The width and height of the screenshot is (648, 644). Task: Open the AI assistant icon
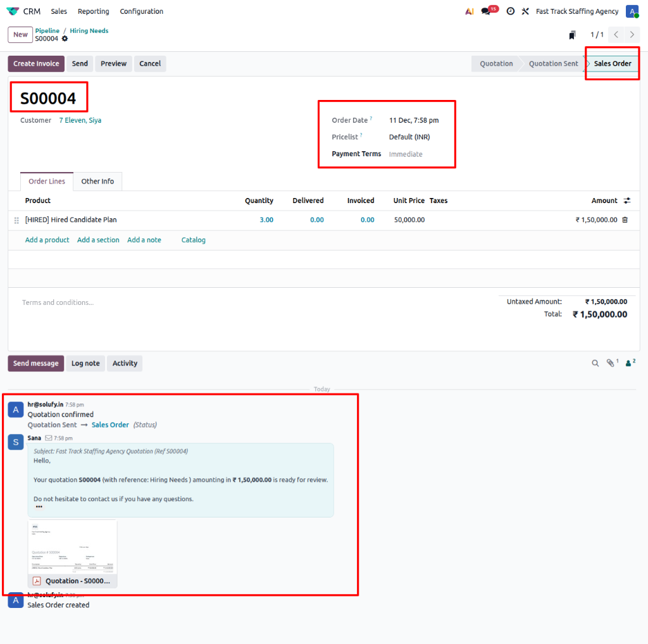[x=469, y=11]
